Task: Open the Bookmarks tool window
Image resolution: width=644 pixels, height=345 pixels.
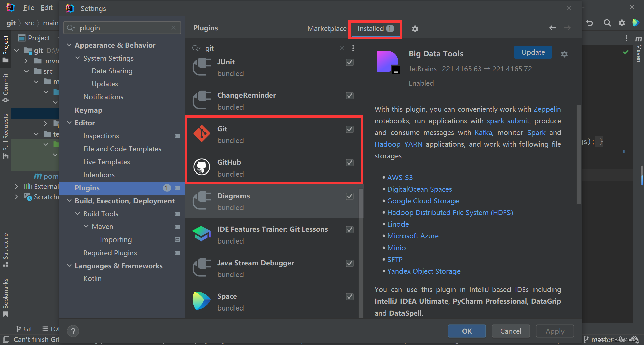Action: pos(6,297)
